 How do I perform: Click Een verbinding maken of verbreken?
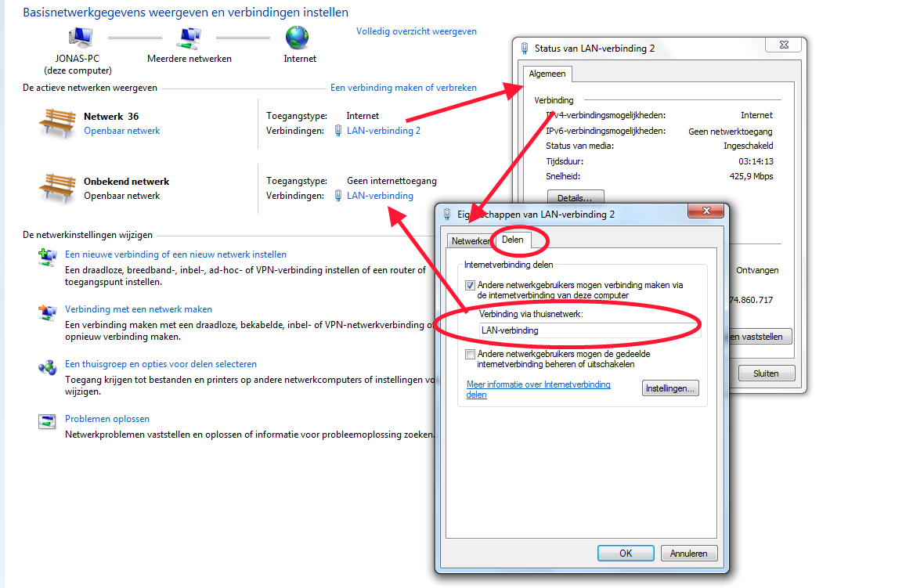pos(403,88)
